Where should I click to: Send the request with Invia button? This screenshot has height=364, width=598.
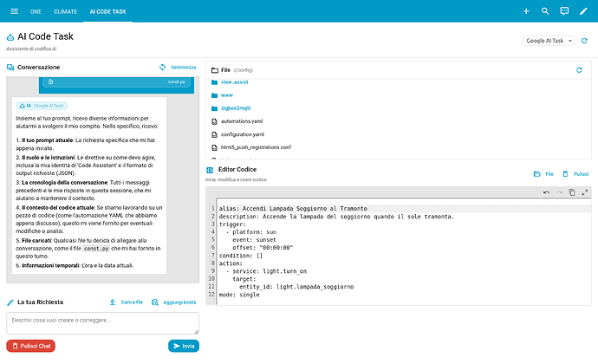point(184,346)
